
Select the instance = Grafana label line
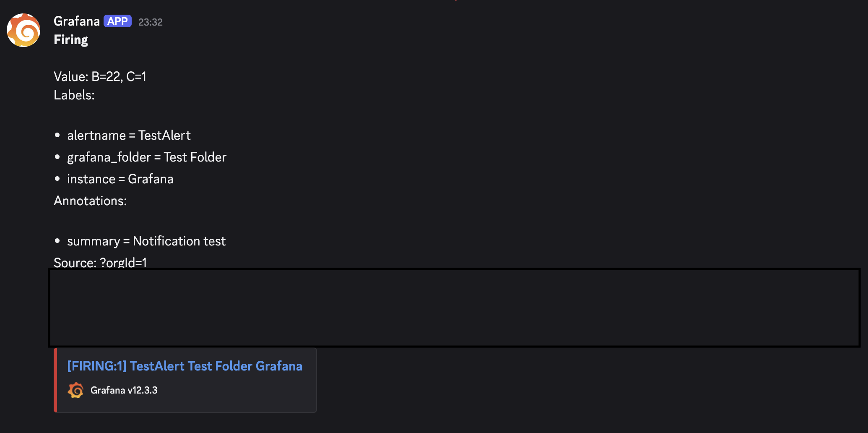120,179
